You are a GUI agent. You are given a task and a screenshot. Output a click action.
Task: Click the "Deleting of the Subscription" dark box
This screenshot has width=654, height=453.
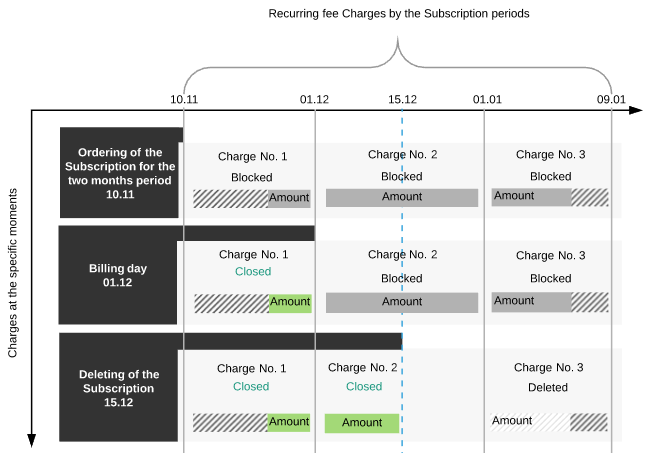pyautogui.click(x=118, y=388)
